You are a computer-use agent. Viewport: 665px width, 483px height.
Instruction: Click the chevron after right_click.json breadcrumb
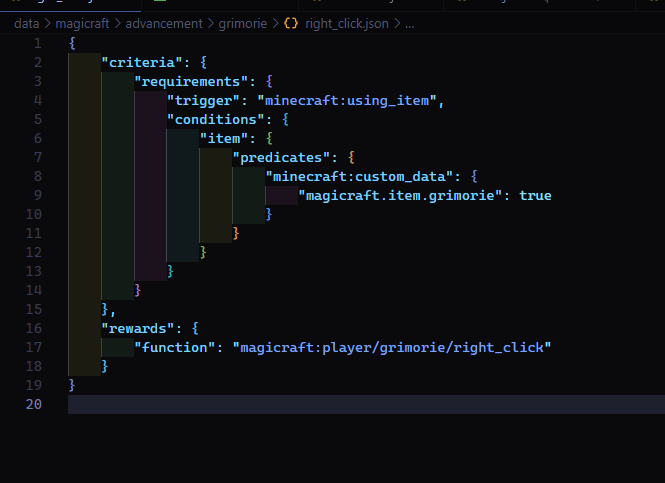click(x=397, y=24)
